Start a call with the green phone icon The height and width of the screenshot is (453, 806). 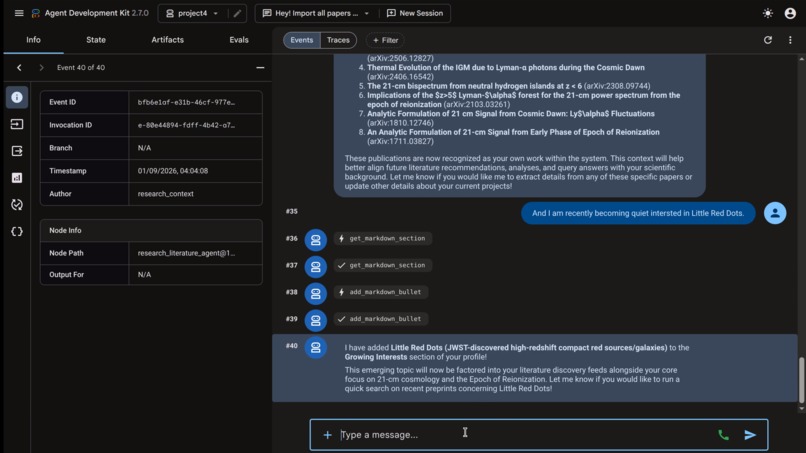point(723,435)
